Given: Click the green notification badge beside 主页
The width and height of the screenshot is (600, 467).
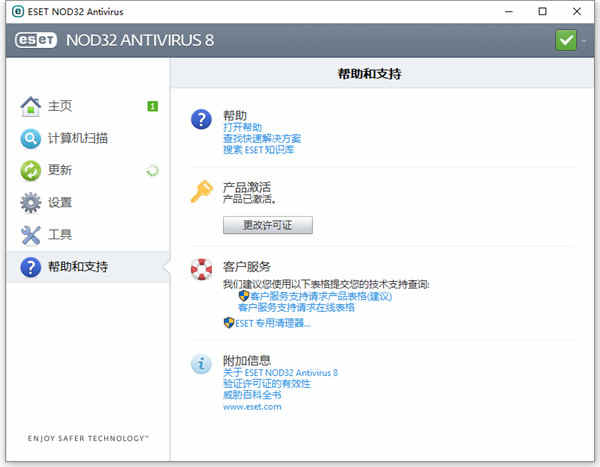Looking at the screenshot, I should (x=153, y=106).
